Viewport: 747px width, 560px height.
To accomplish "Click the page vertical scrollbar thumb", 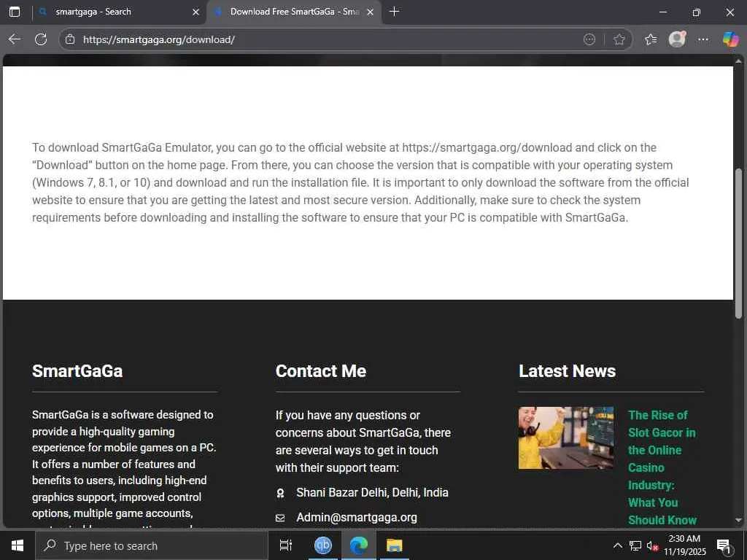I will coord(738,244).
